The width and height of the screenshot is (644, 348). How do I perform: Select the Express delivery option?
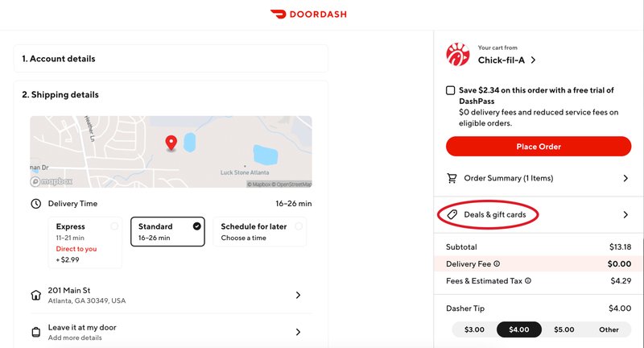point(85,242)
